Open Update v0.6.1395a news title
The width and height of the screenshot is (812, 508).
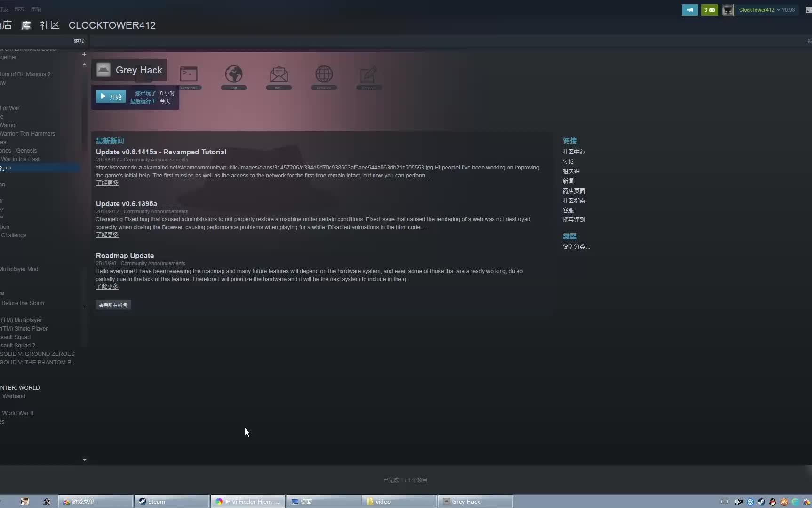(127, 204)
